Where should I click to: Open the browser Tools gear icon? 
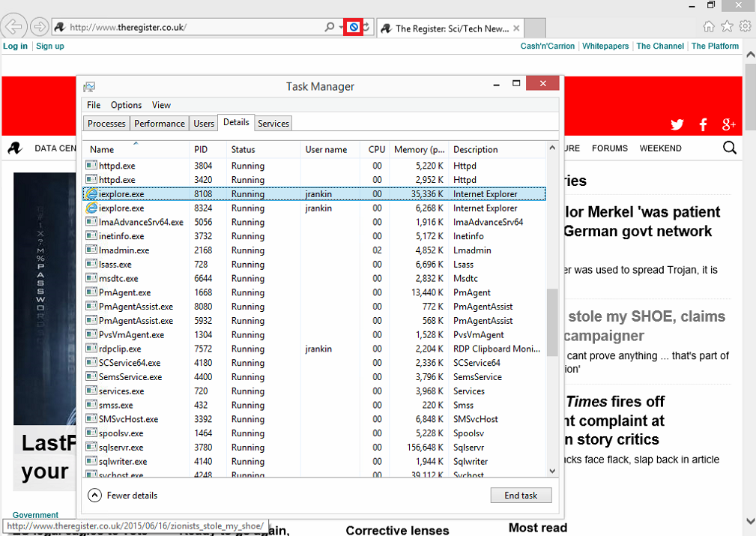(745, 27)
